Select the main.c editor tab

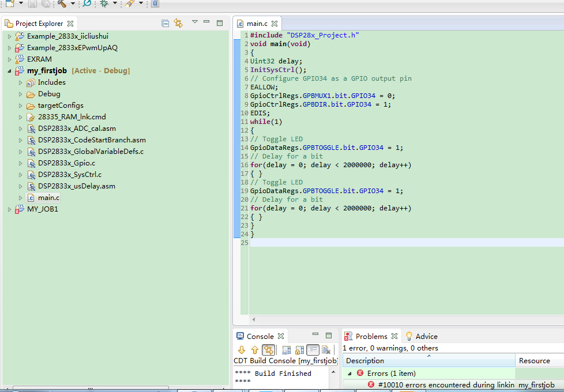(257, 24)
